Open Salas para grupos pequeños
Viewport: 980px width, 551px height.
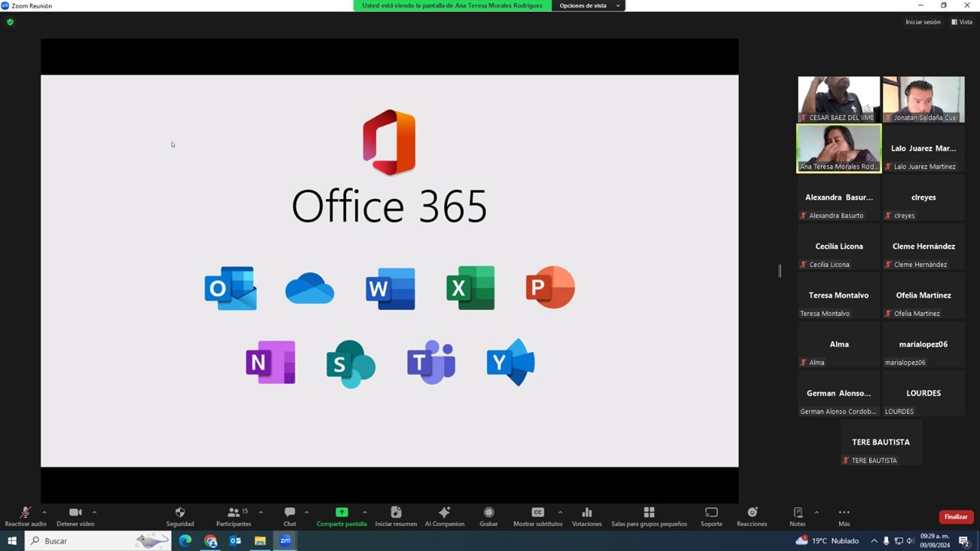point(648,513)
